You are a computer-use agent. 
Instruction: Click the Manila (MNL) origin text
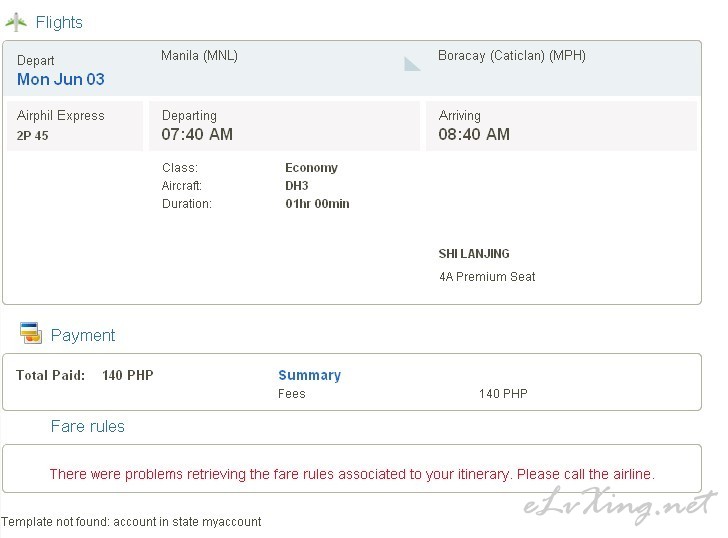pos(199,56)
